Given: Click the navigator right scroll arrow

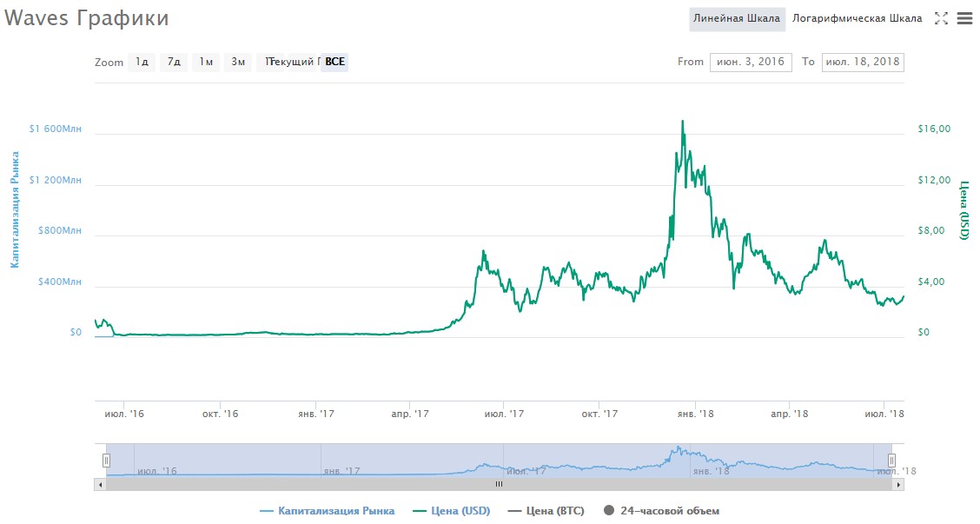Looking at the screenshot, I should pos(898,483).
